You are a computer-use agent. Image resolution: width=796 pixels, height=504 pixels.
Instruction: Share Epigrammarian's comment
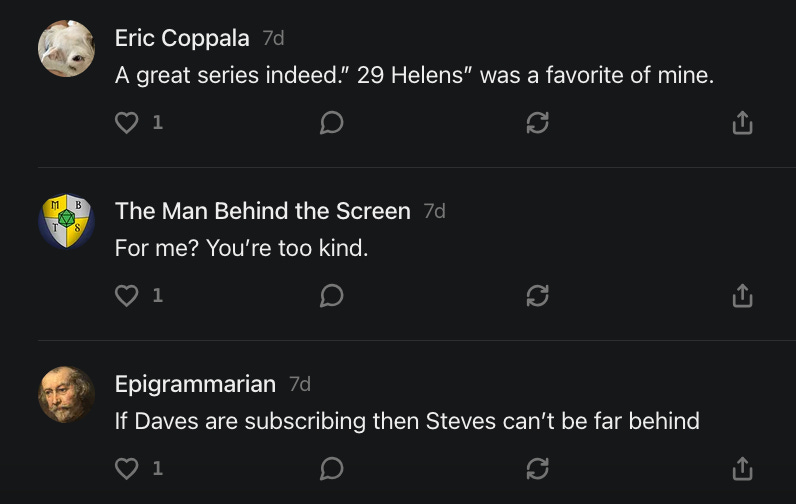click(742, 468)
